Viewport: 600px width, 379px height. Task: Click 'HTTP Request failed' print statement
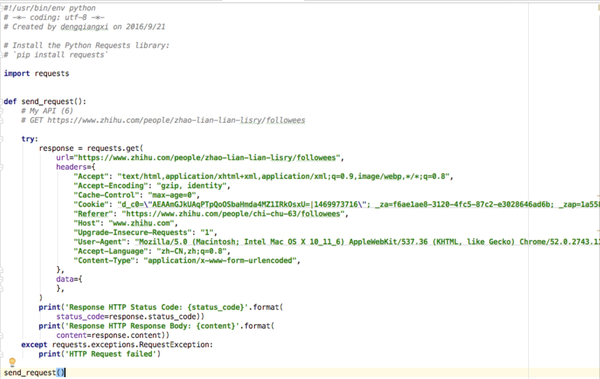pos(99,354)
